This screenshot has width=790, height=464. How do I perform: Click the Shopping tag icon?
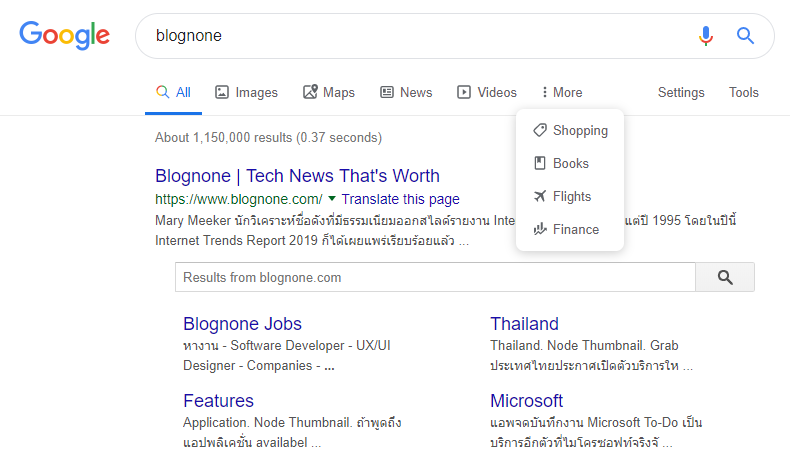(x=540, y=130)
